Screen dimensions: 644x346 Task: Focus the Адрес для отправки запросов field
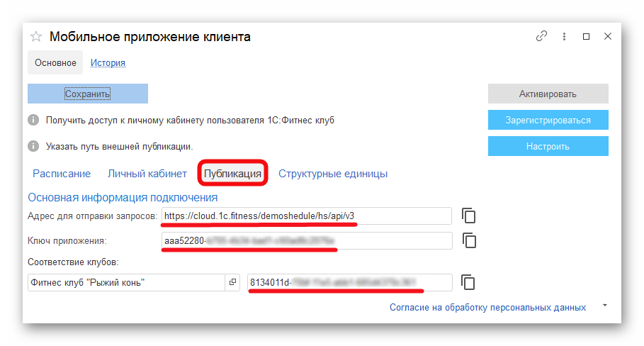coord(306,216)
